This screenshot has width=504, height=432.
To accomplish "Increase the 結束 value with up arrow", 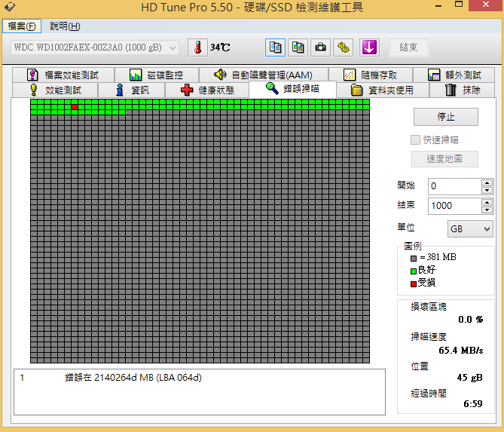I will click(487, 202).
